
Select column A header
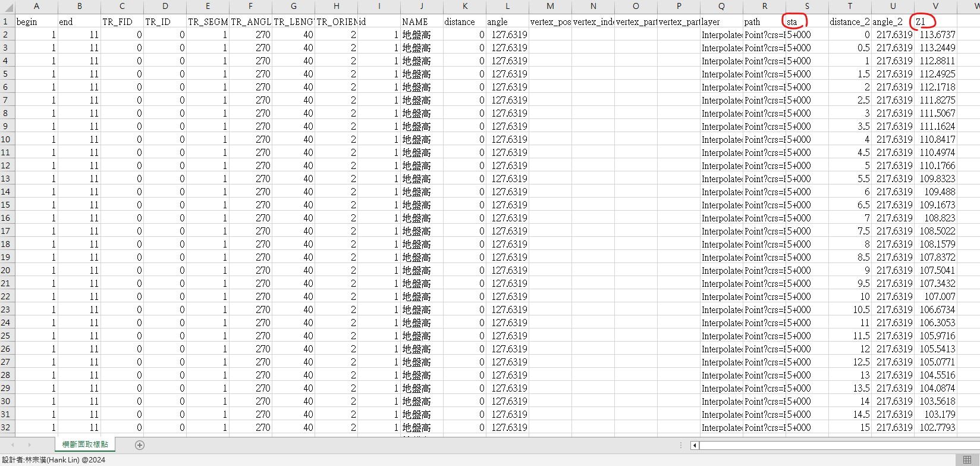click(x=36, y=7)
